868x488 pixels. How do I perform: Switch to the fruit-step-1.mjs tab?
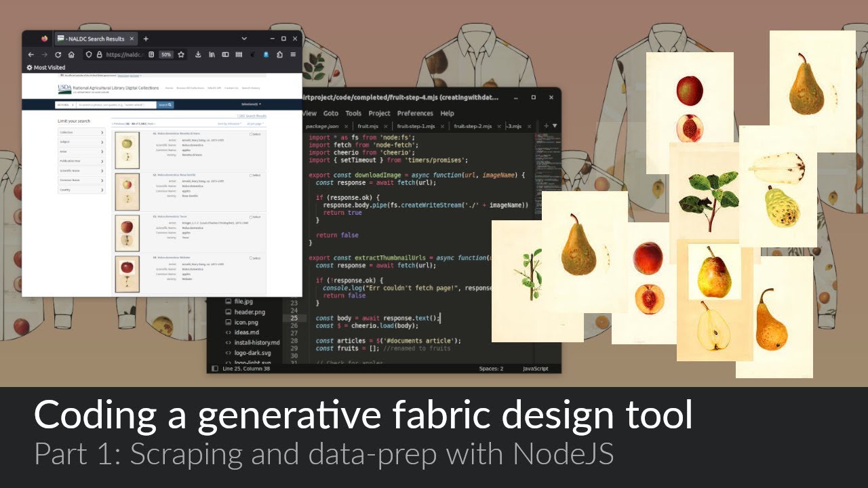(x=416, y=126)
